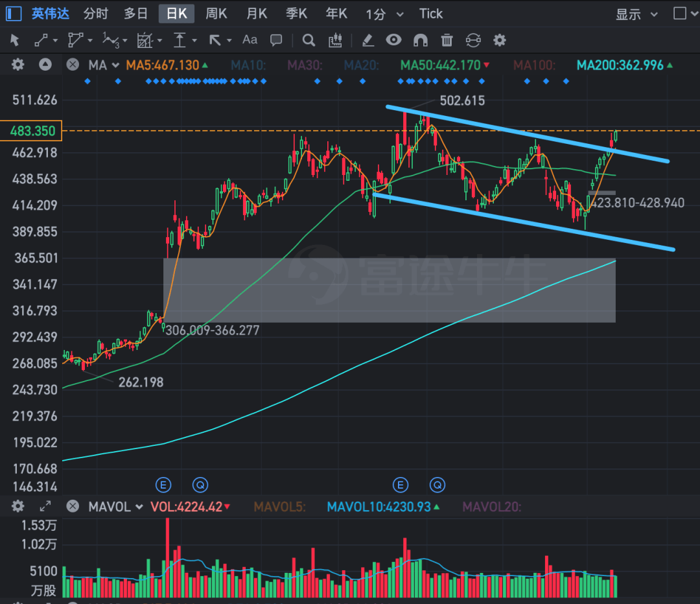
Task: Choose the arrow annotation tool
Action: click(x=215, y=40)
